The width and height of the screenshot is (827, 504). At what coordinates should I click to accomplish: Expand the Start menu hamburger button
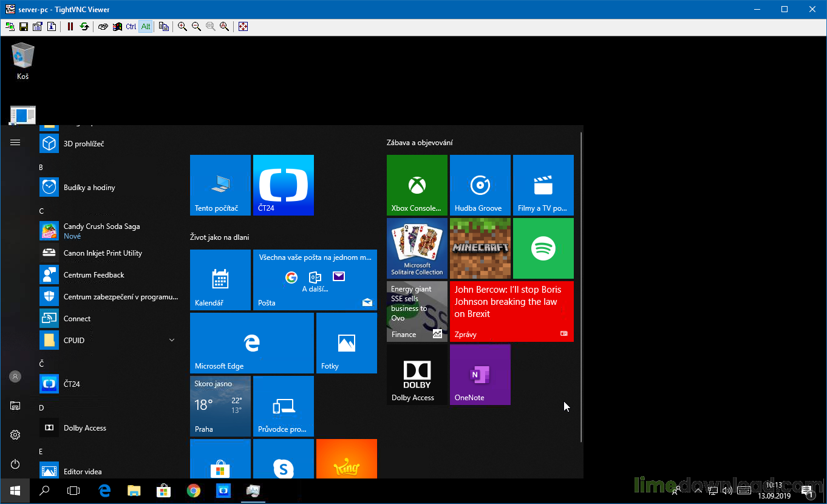coord(15,143)
